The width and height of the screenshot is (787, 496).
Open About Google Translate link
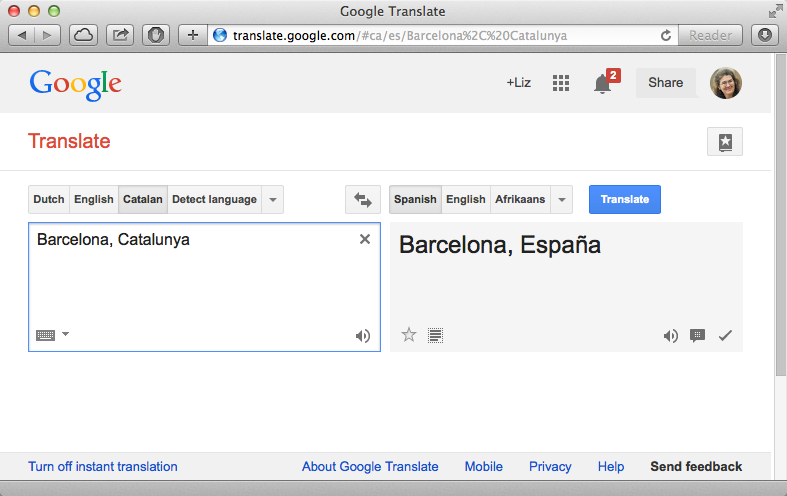click(370, 466)
